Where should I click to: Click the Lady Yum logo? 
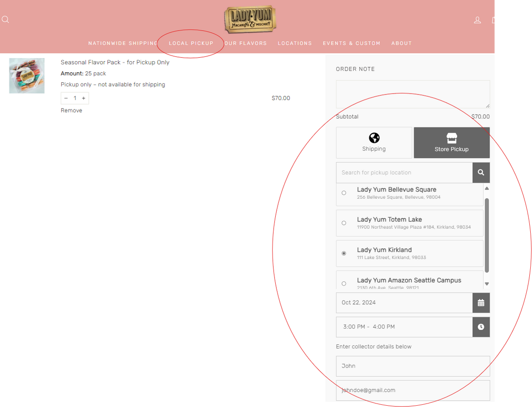250,20
